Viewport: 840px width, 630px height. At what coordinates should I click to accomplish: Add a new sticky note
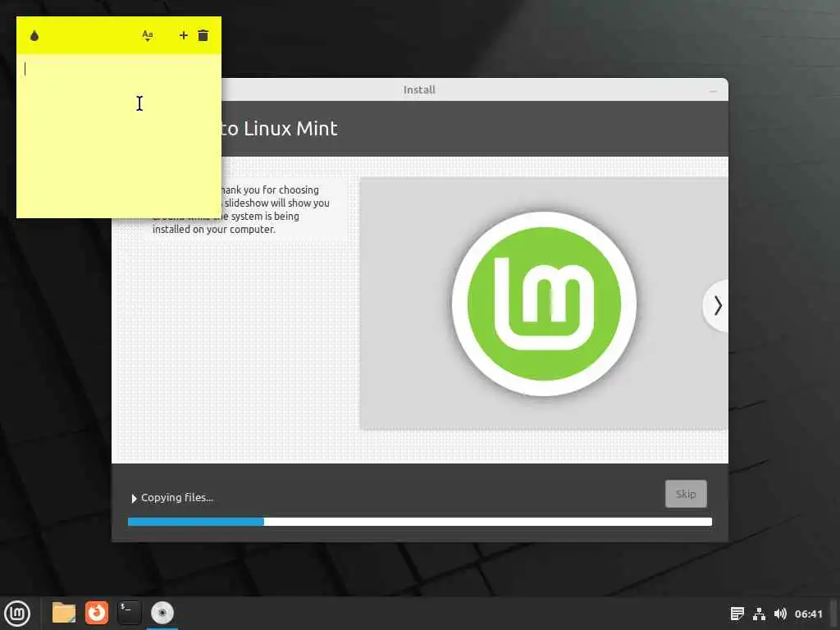click(183, 35)
